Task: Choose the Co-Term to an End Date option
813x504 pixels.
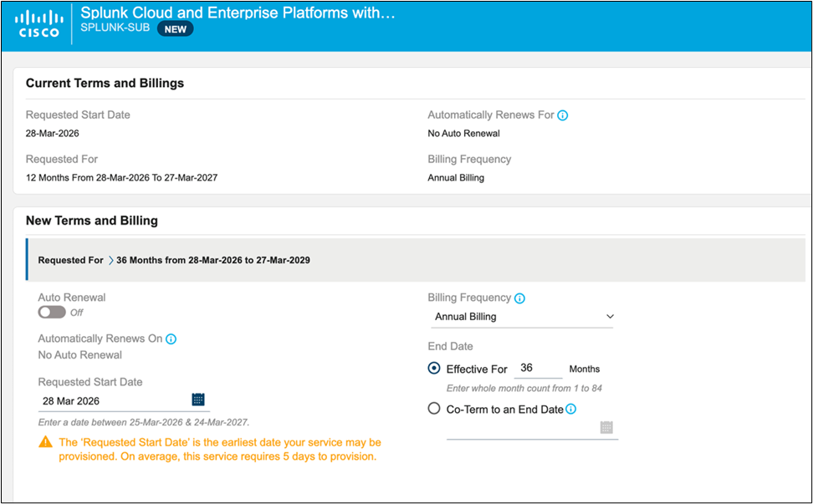Action: pyautogui.click(x=434, y=410)
